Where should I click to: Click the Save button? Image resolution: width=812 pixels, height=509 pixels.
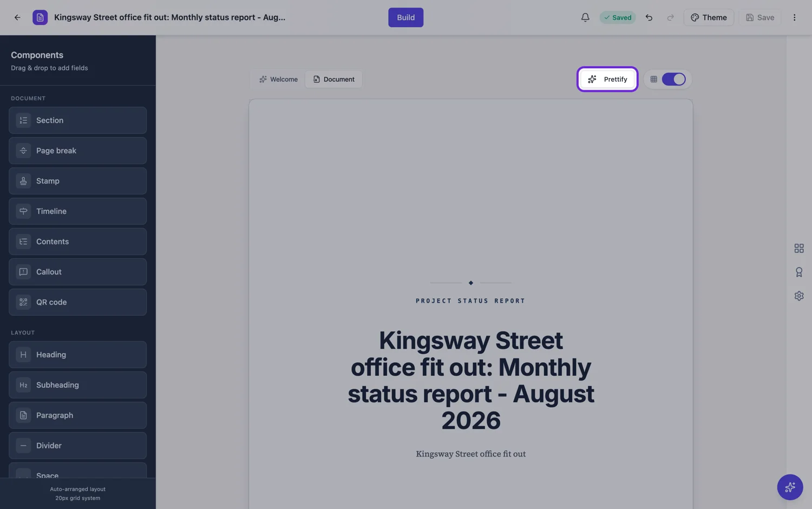pos(760,17)
